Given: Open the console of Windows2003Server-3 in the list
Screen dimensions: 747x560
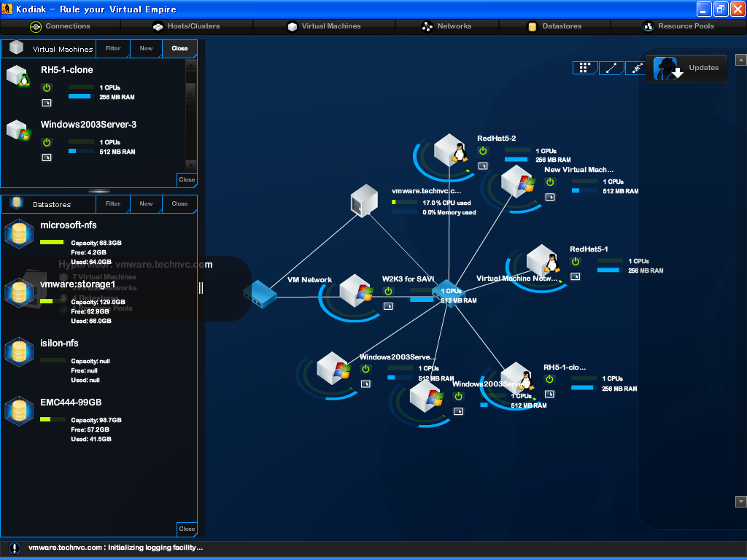Looking at the screenshot, I should 47,157.
